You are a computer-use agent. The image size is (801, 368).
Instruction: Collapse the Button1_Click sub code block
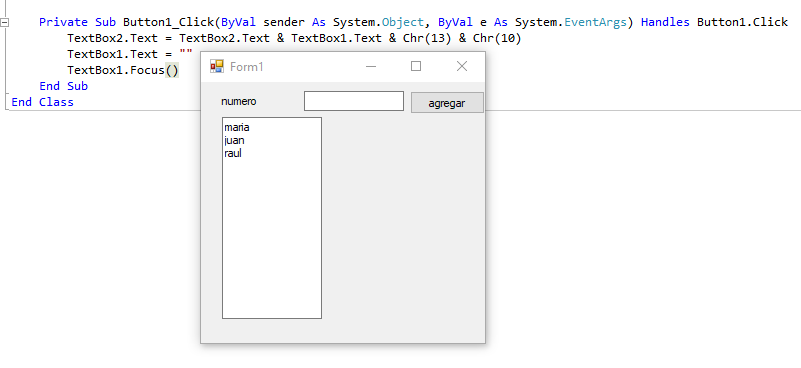tap(5, 22)
